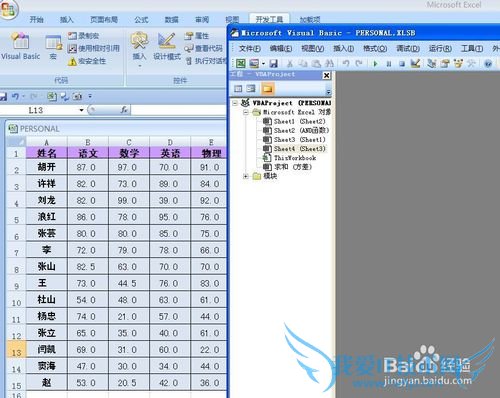Click 查看代码 view code button

point(204,48)
